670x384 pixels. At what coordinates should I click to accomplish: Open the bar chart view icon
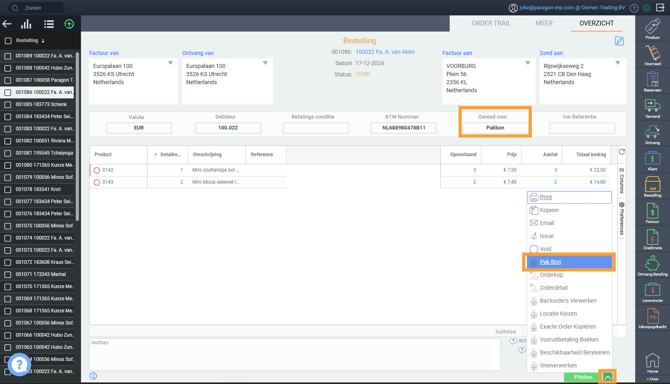[x=26, y=24]
